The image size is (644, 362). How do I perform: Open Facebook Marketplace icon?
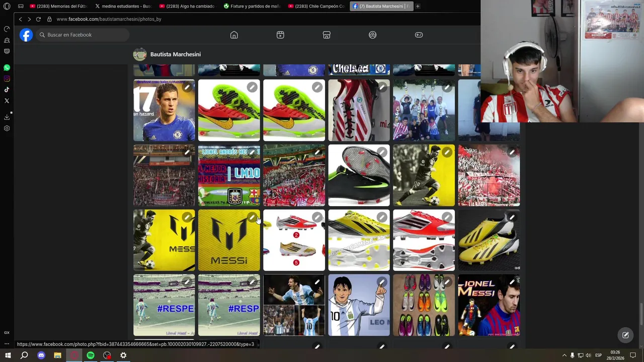click(x=327, y=35)
